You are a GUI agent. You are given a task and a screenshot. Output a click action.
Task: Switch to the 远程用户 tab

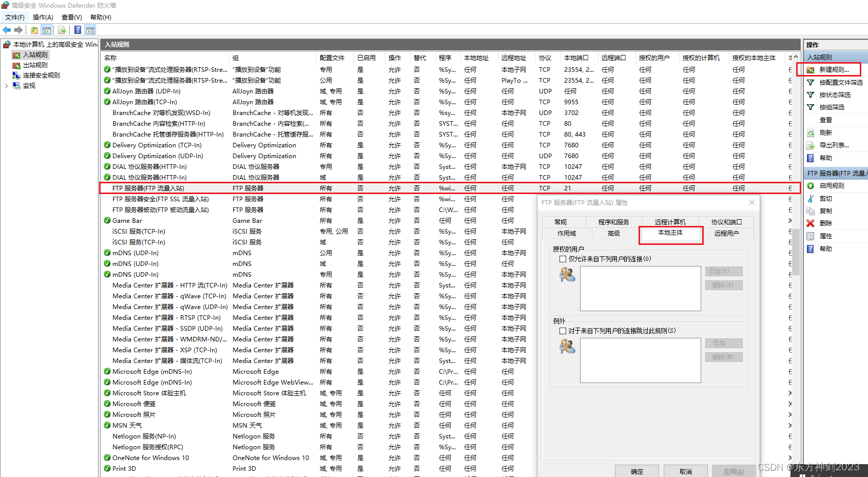pyautogui.click(x=726, y=234)
